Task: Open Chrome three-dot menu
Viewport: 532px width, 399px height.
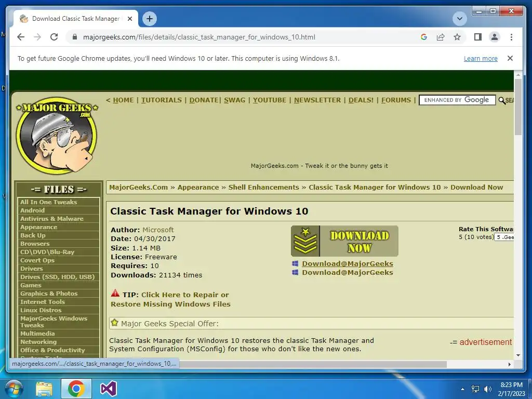Action: (511, 37)
